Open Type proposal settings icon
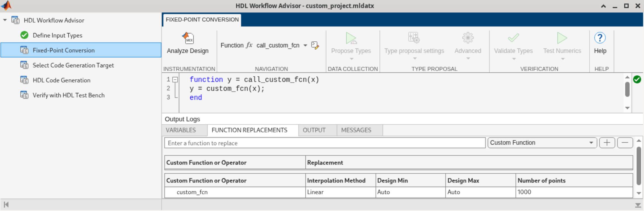 pyautogui.click(x=414, y=38)
